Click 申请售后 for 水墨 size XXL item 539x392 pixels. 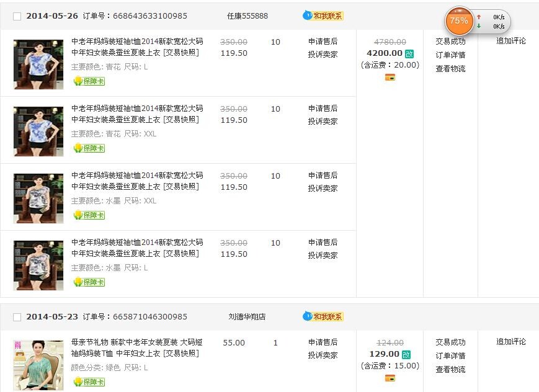(x=323, y=176)
